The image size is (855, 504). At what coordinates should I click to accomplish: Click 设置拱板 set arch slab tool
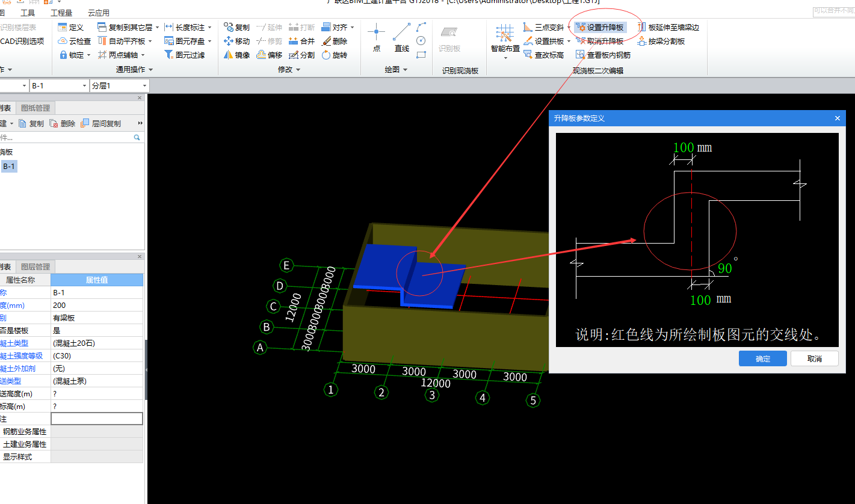click(x=543, y=41)
